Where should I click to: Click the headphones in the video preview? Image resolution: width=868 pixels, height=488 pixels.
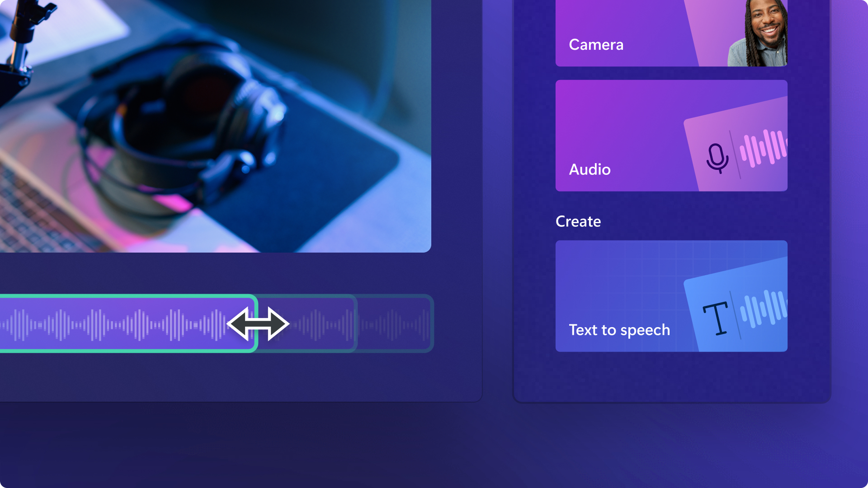point(181,131)
